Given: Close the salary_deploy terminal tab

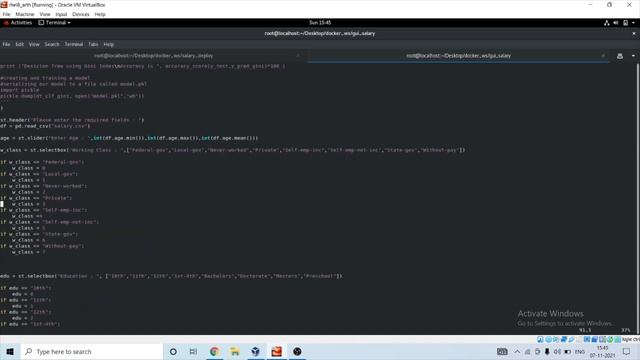Looking at the screenshot, I should click(x=298, y=56).
